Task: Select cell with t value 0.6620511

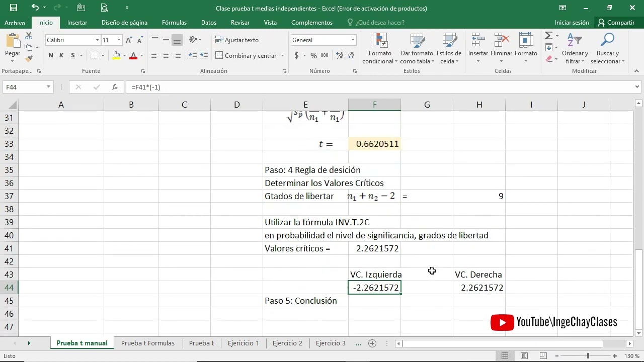Action: [x=374, y=144]
